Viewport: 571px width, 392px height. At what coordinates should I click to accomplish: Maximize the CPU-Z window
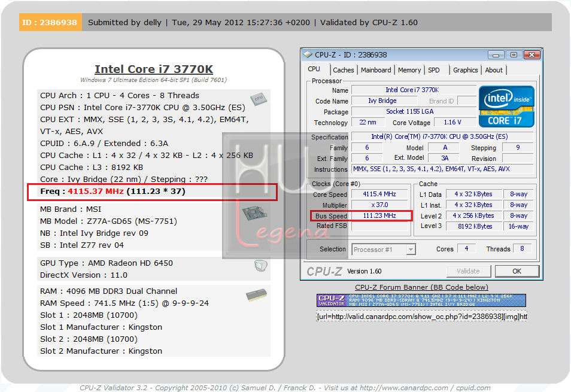click(x=514, y=55)
